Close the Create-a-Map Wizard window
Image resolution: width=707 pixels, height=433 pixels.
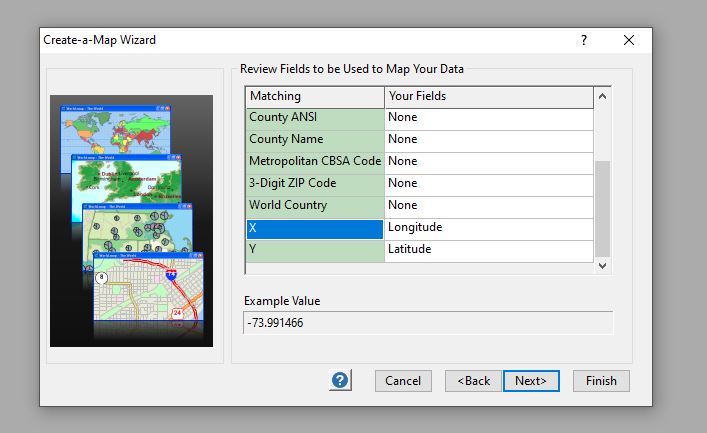pyautogui.click(x=629, y=40)
